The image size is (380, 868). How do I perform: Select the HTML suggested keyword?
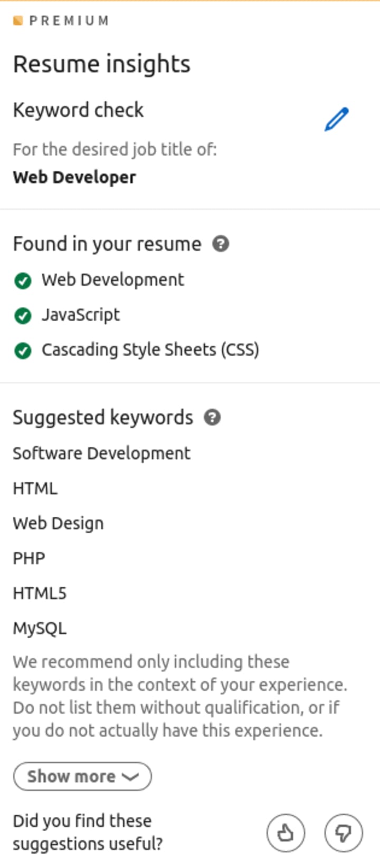tap(35, 488)
